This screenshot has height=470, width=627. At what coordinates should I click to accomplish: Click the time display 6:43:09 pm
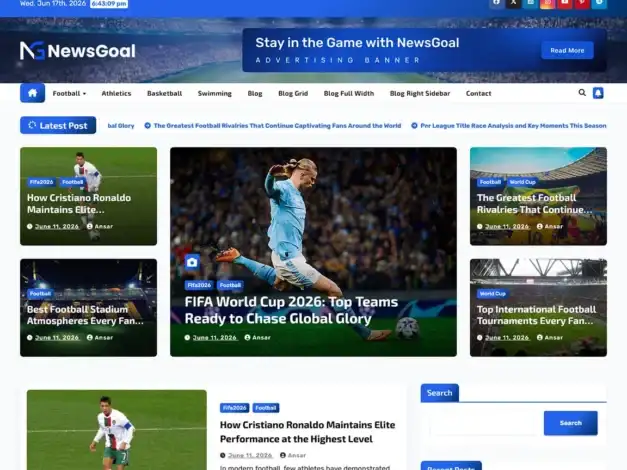point(109,4)
